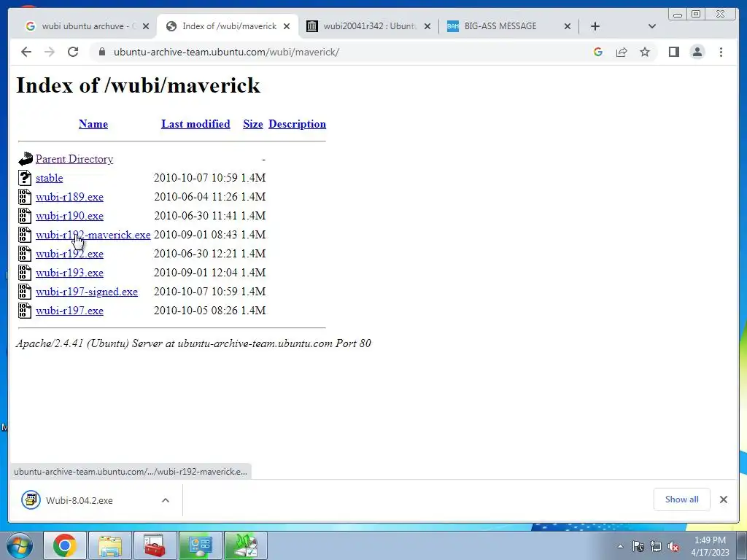Show all downloads
The width and height of the screenshot is (747, 560).
[682, 499]
